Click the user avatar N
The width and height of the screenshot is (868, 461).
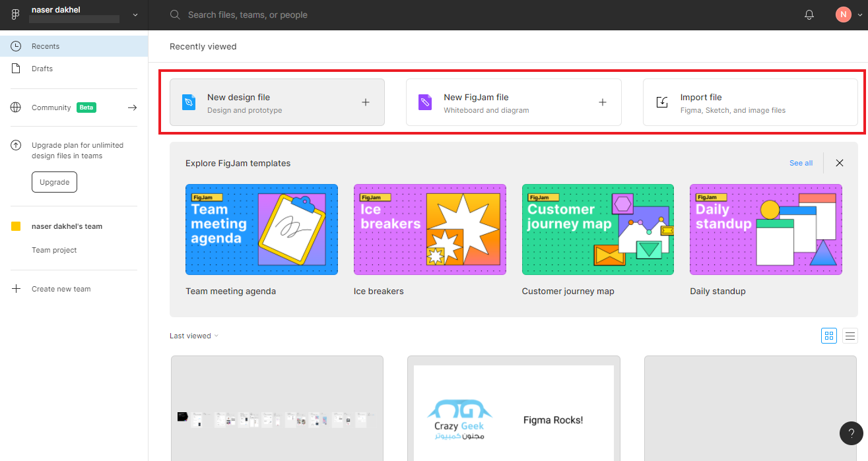coord(843,15)
